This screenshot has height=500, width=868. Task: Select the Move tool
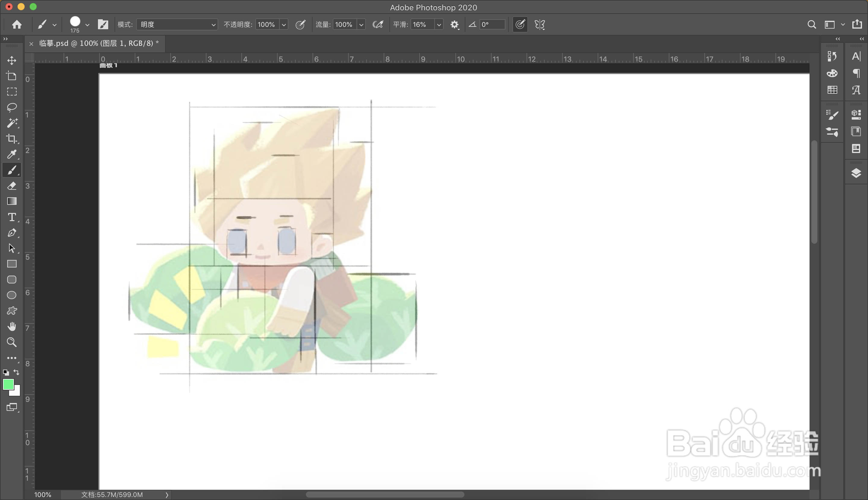12,61
